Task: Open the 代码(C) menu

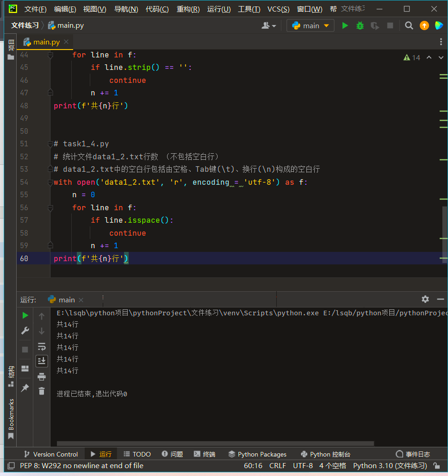Action: [157, 9]
